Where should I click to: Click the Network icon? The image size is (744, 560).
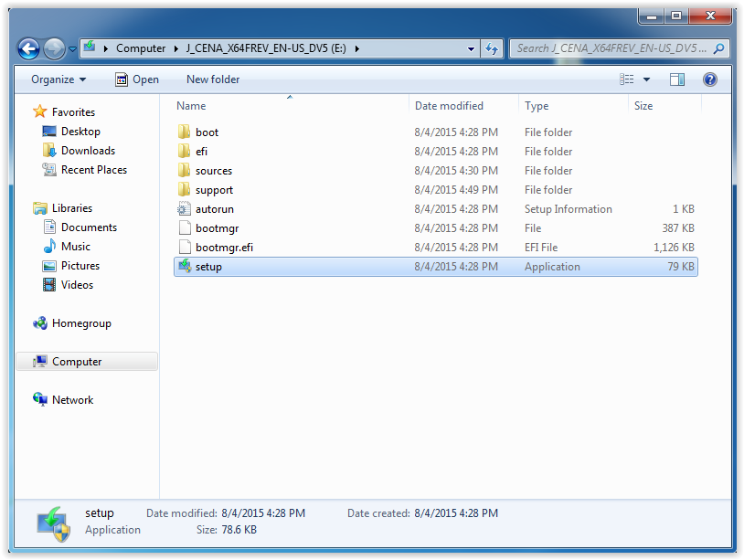40,399
